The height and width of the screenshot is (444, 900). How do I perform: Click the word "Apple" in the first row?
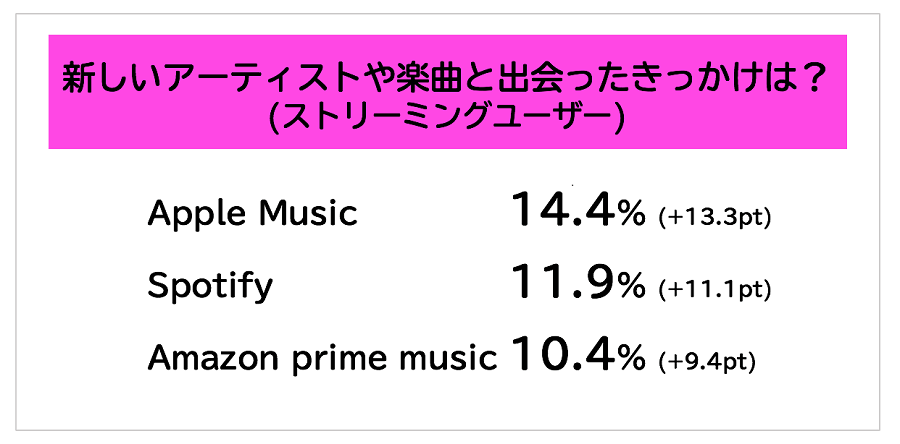pyautogui.click(x=191, y=214)
